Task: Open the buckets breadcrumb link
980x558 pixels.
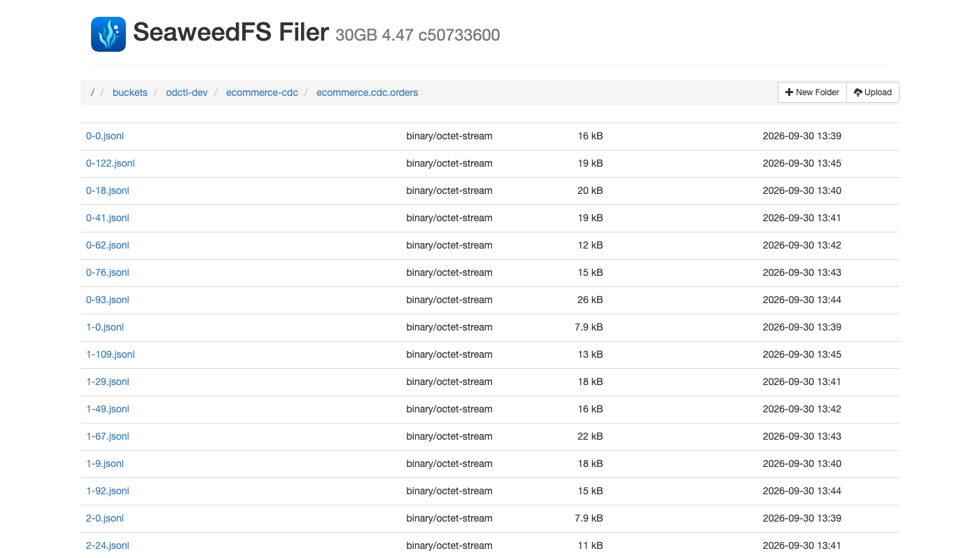Action: point(130,92)
